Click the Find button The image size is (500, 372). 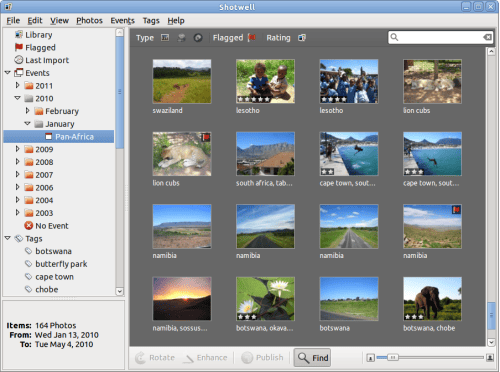pos(312,358)
